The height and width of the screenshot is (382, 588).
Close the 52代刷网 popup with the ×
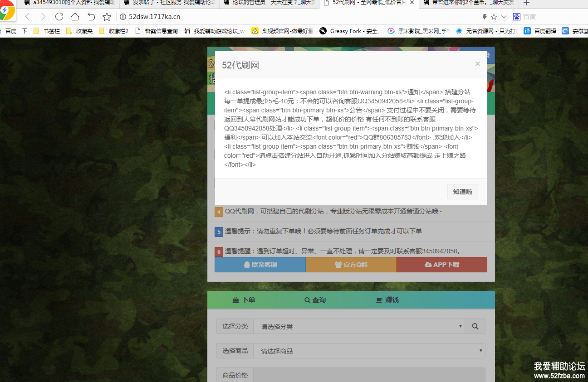(x=477, y=64)
